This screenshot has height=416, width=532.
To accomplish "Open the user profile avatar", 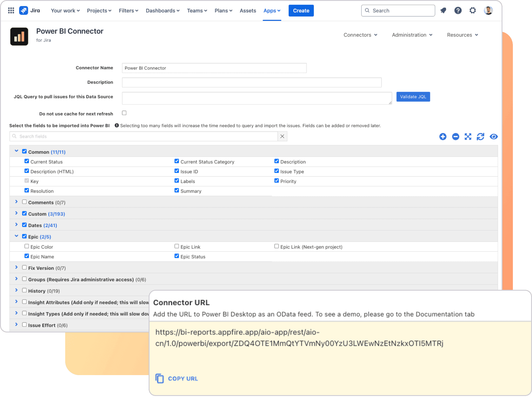I will (x=488, y=10).
